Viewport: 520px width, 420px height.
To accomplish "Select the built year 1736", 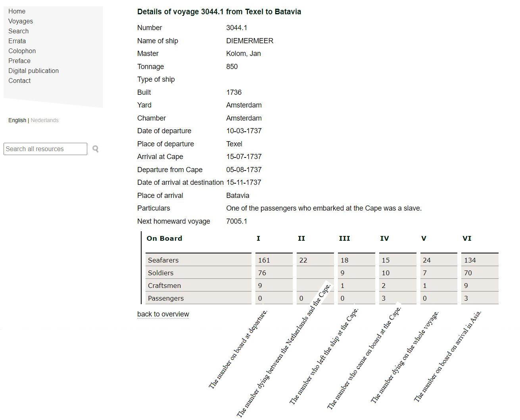I will 234,92.
